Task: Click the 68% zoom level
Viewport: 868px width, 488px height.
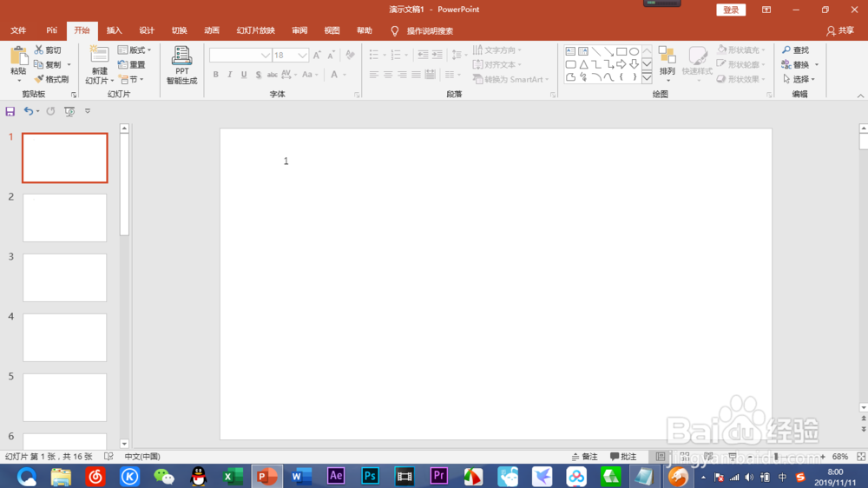Action: point(839,457)
